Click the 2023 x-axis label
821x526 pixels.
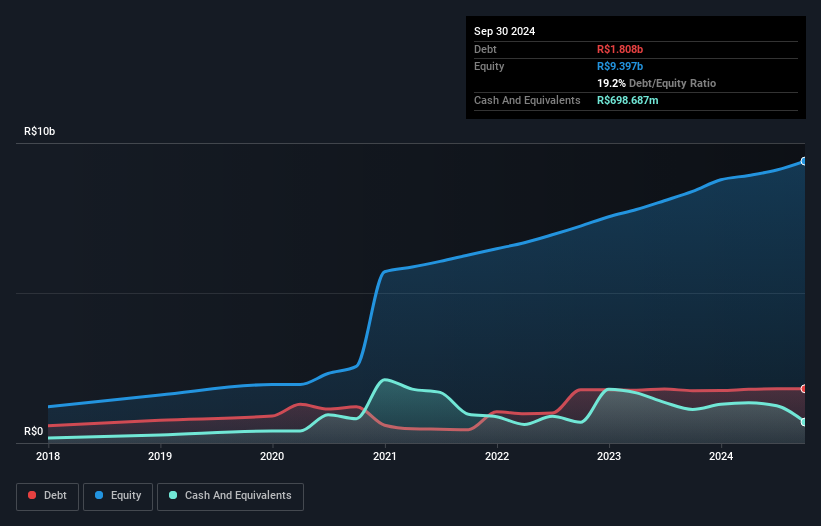pos(609,456)
